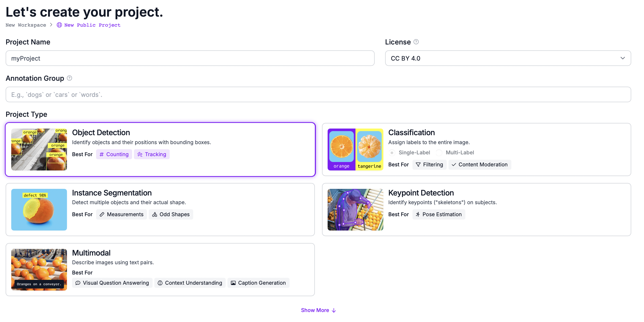Click the Instance Segmentation defect thumbnail
The width and height of the screenshot is (644, 322).
(x=39, y=210)
